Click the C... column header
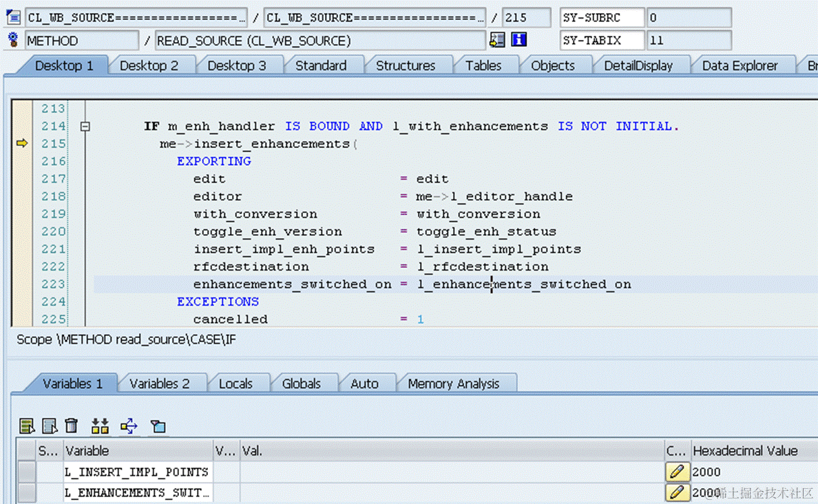 coord(677,451)
